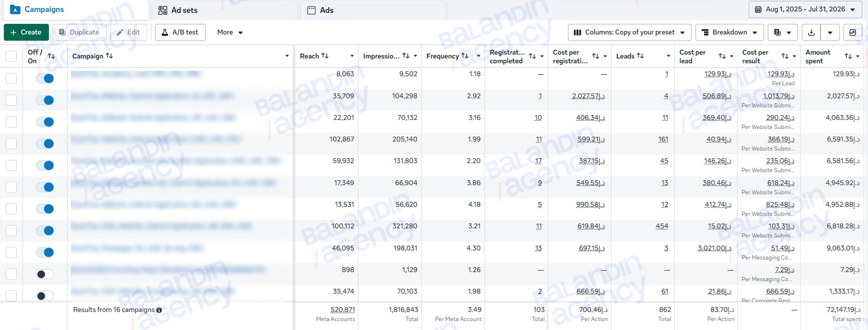Open the More menu
This screenshot has width=868, height=330.
[230, 32]
